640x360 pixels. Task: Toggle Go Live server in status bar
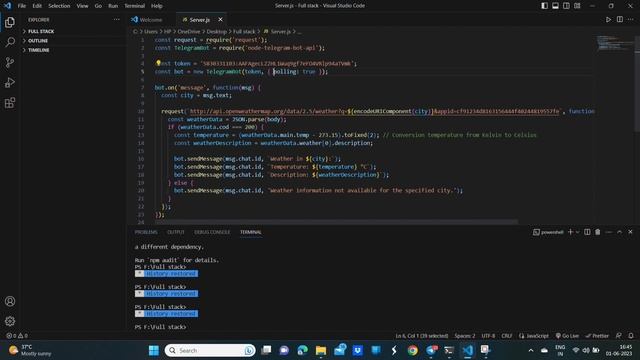[x=567, y=336]
